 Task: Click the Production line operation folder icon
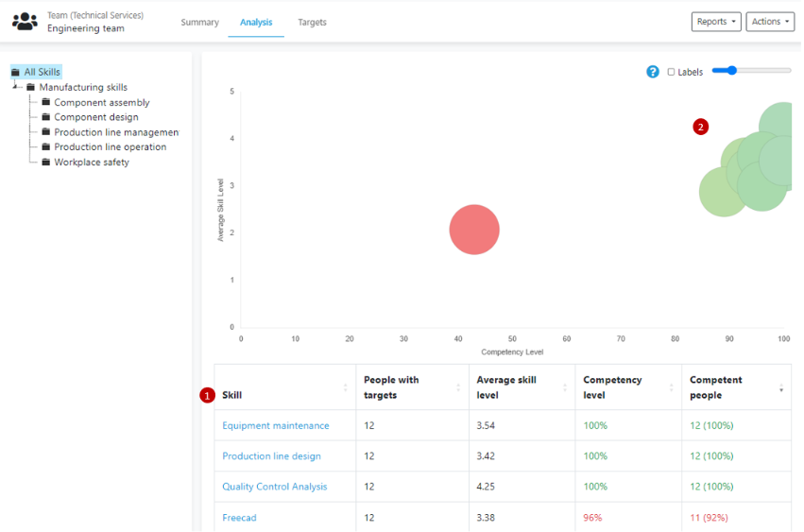click(45, 147)
